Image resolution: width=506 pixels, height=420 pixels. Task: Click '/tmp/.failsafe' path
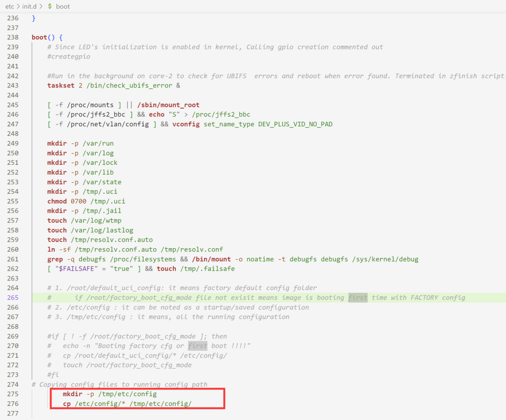[x=208, y=269]
